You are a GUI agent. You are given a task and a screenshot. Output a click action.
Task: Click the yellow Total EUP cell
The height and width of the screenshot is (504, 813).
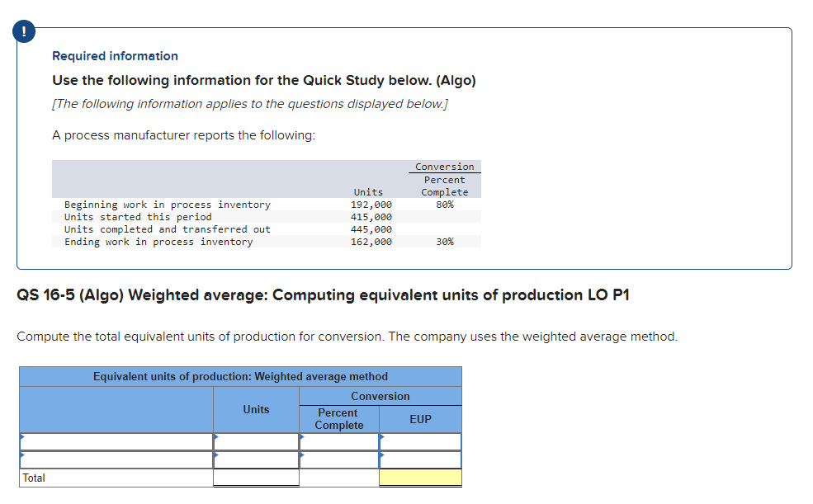pos(420,478)
